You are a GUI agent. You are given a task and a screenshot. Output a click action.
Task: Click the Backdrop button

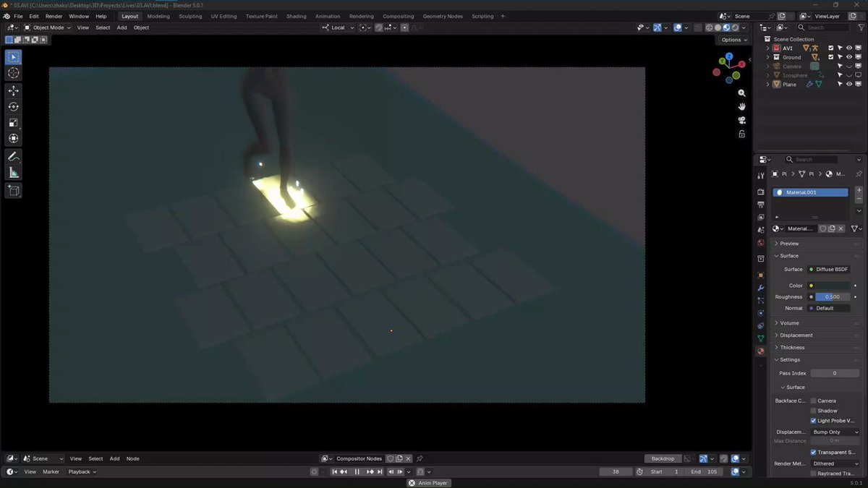[x=663, y=458]
